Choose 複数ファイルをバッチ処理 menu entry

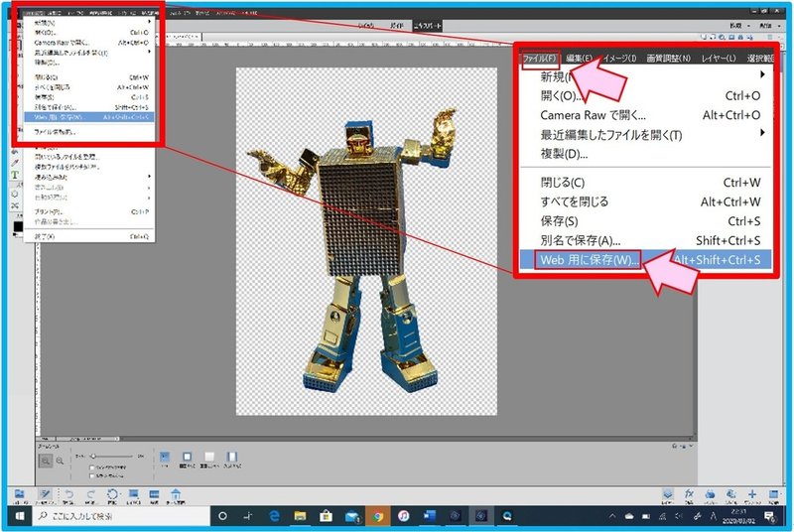(89, 167)
